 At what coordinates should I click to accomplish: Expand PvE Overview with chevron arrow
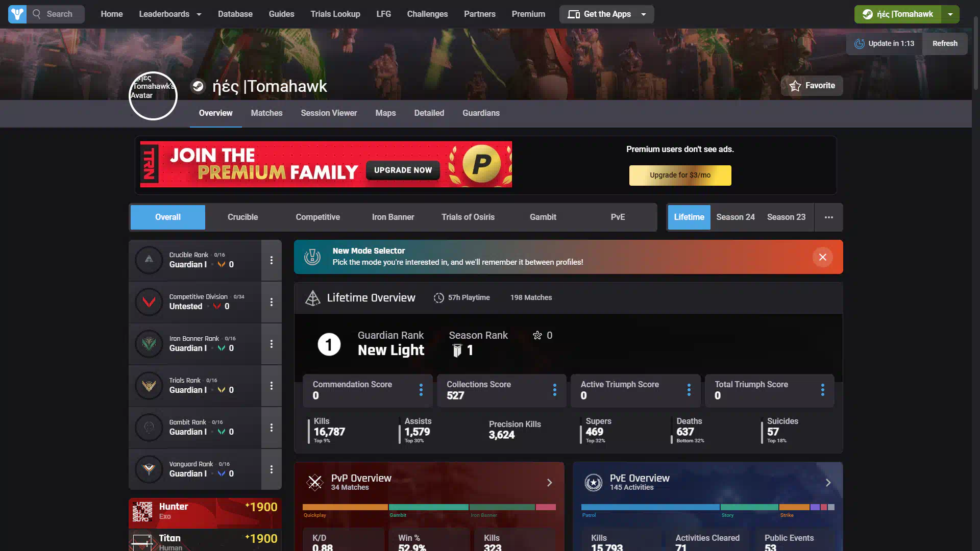(x=828, y=483)
